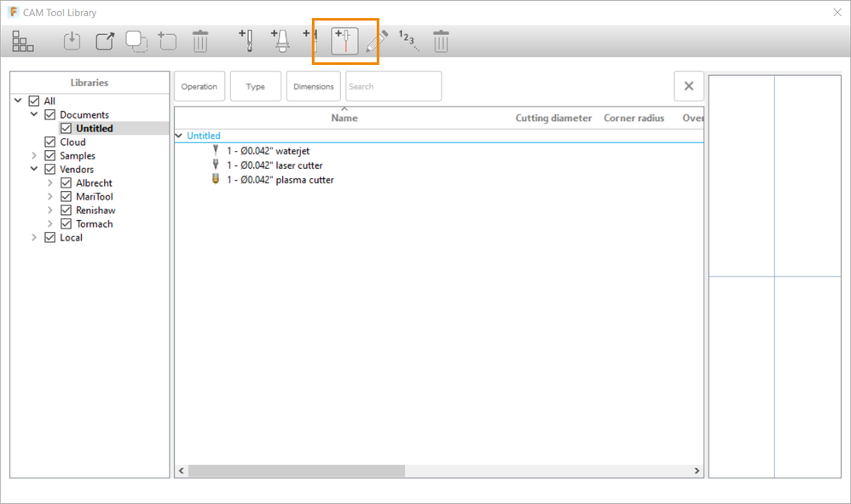Viewport: 851px width, 504px height.
Task: Click the renumber tools 123 icon
Action: click(x=408, y=41)
